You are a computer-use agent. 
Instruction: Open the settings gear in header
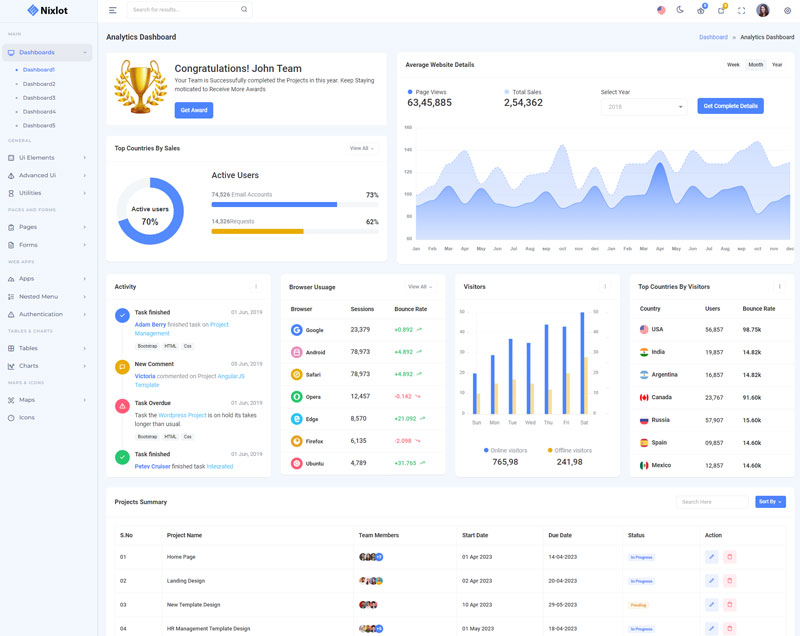tap(787, 10)
